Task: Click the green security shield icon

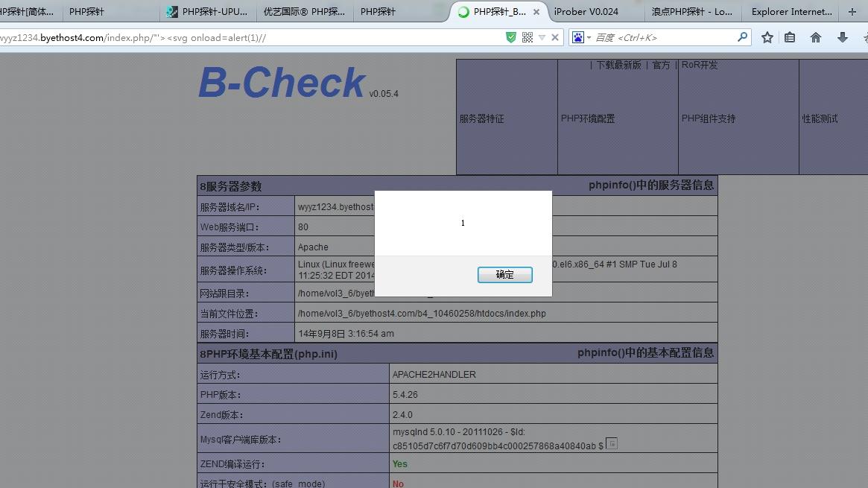Action: point(511,36)
